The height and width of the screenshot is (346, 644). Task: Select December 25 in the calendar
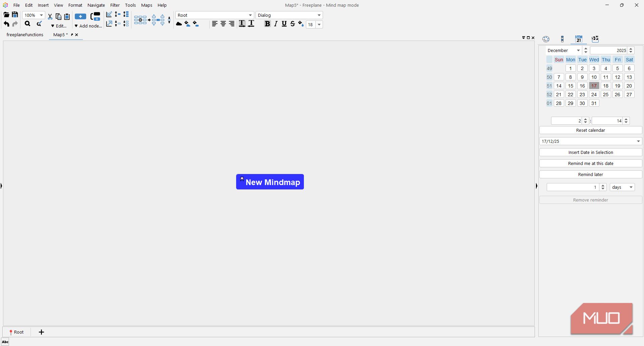tap(605, 95)
